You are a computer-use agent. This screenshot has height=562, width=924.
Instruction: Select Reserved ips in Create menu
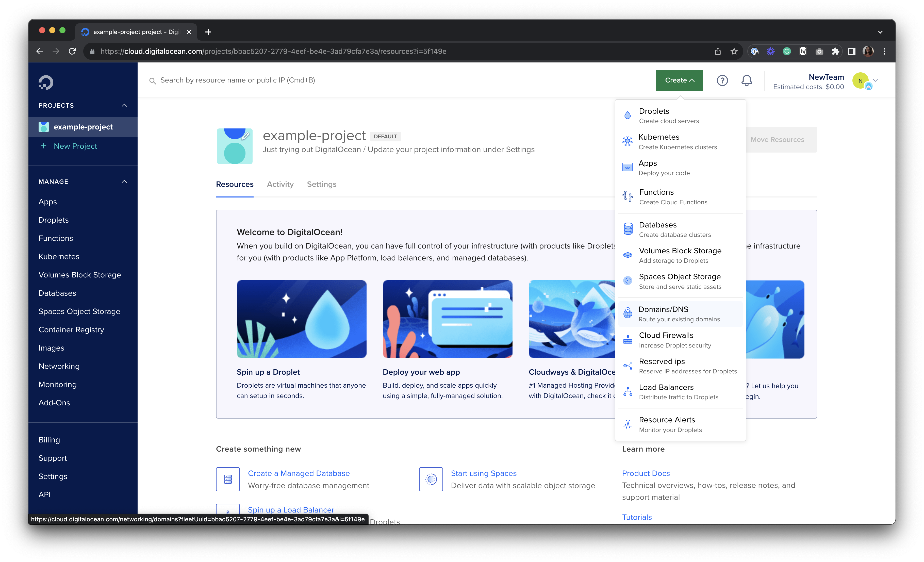pyautogui.click(x=680, y=366)
